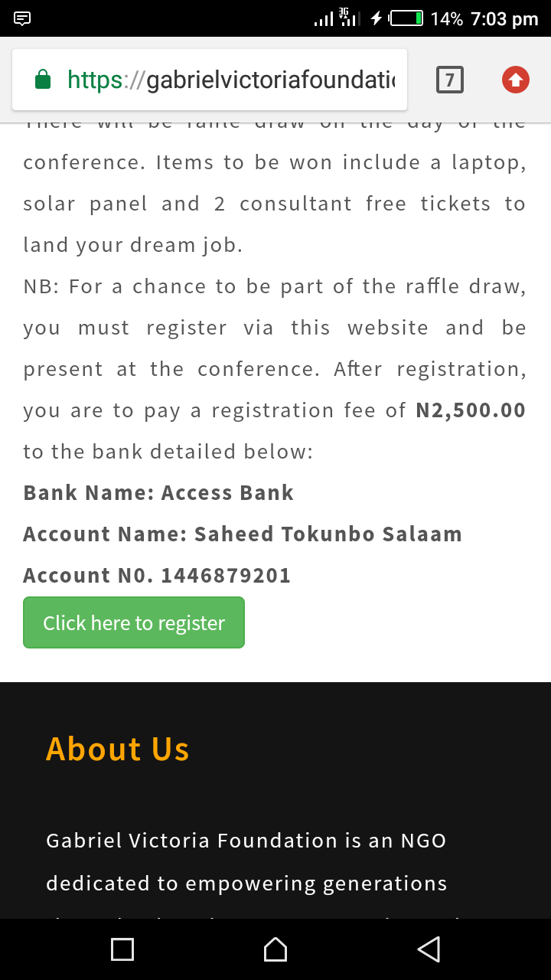The image size is (551, 980).
Task: Tap the 7:03 pm clock in status bar
Action: point(504,18)
